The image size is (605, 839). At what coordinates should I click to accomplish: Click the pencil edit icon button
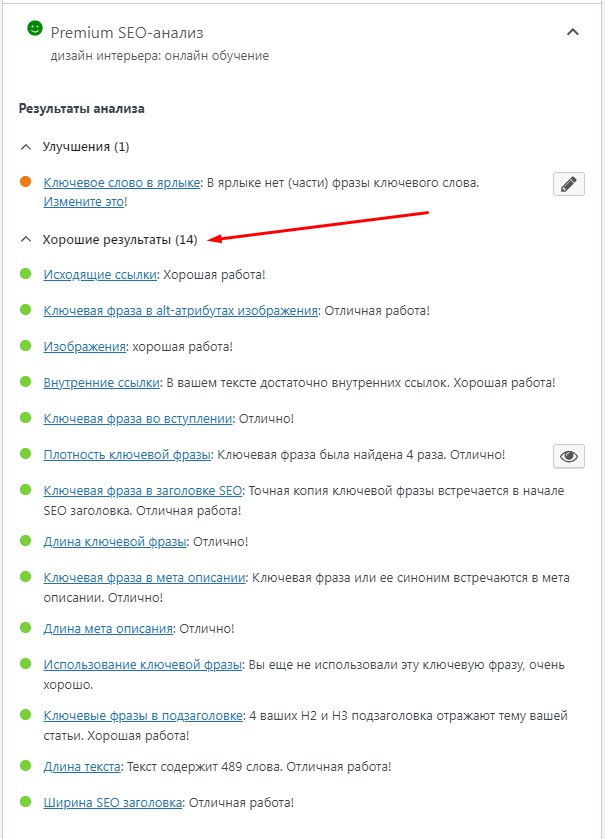(568, 184)
